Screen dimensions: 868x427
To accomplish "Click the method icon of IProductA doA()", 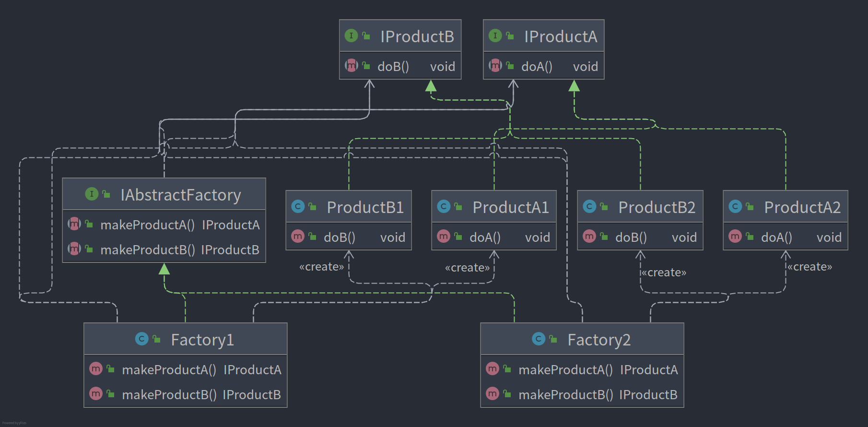I will (495, 65).
